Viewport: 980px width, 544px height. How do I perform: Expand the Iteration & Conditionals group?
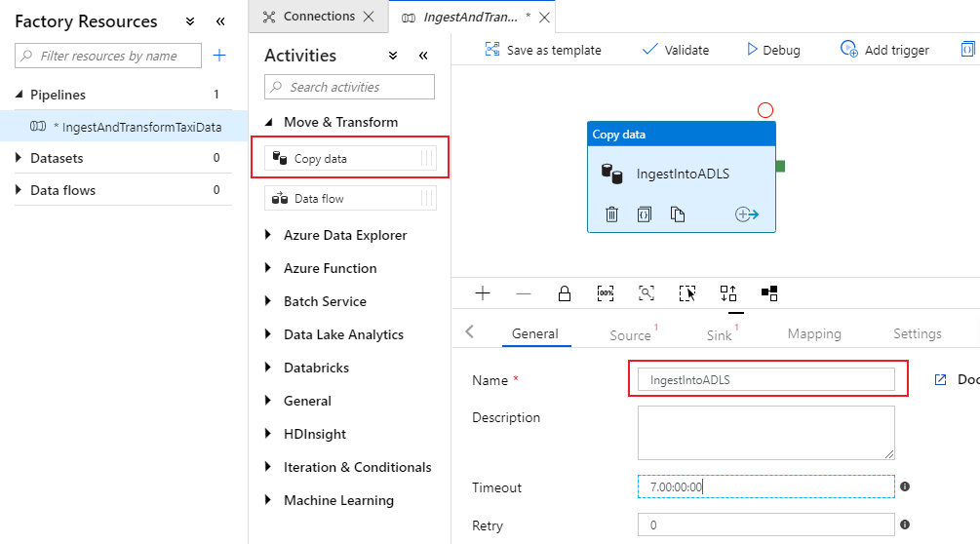click(x=268, y=467)
